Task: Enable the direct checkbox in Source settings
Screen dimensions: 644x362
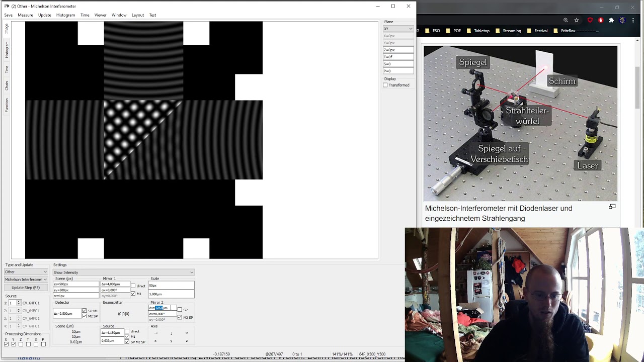Action: tap(127, 331)
